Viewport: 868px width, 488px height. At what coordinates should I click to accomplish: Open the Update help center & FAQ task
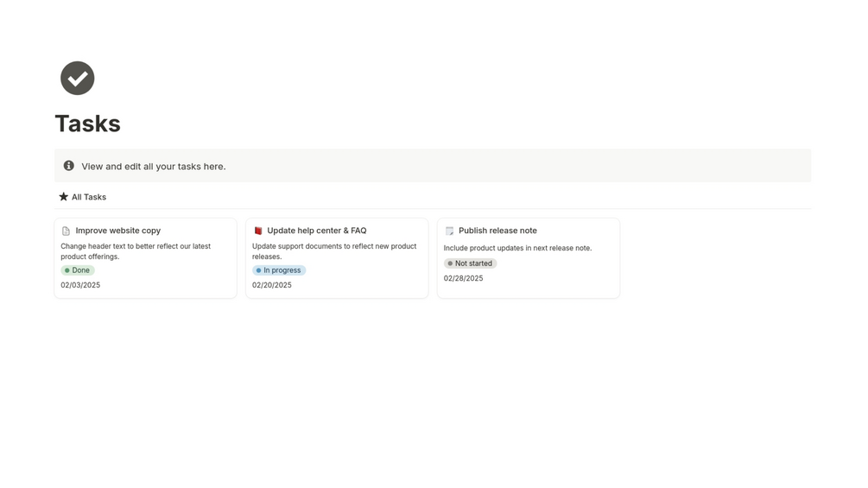coord(316,231)
